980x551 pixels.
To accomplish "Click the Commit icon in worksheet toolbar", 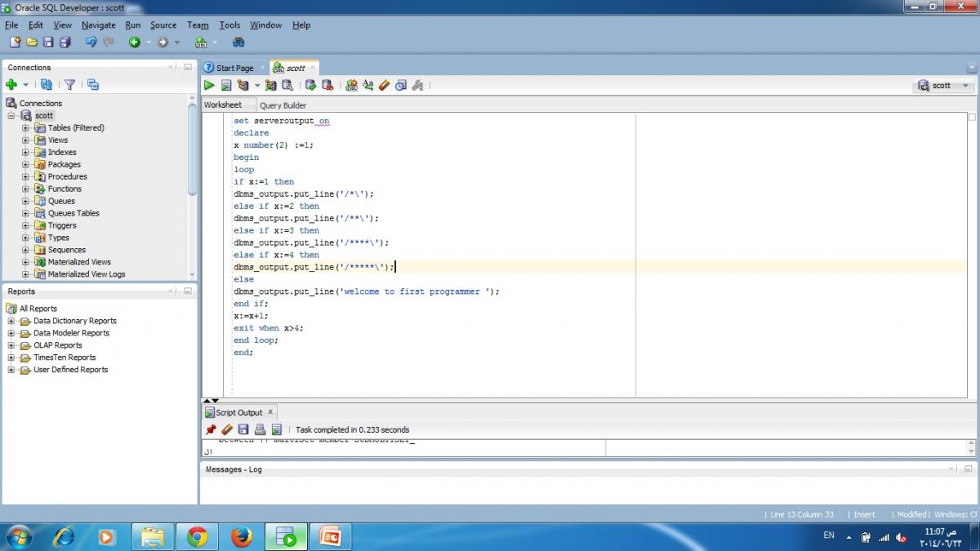I will click(x=310, y=85).
